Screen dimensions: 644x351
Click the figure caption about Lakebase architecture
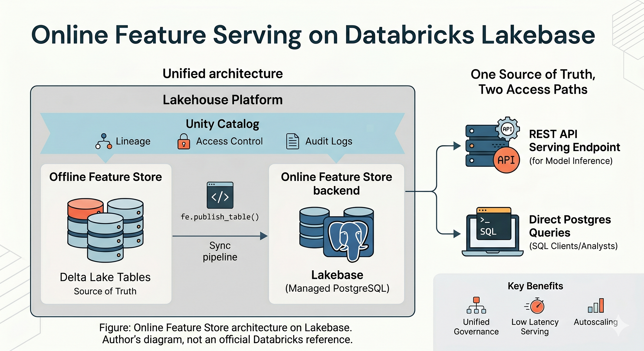tap(225, 327)
